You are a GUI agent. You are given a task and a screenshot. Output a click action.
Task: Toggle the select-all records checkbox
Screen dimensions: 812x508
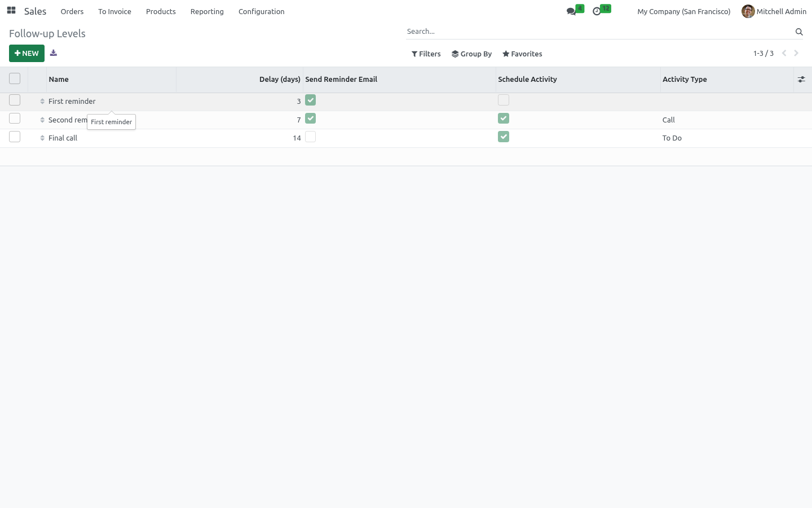[15, 78]
